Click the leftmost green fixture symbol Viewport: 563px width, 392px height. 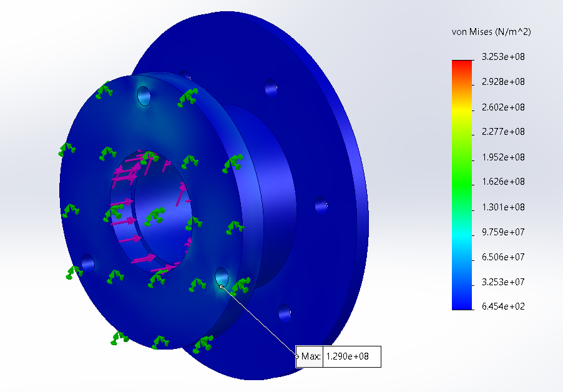click(66, 149)
